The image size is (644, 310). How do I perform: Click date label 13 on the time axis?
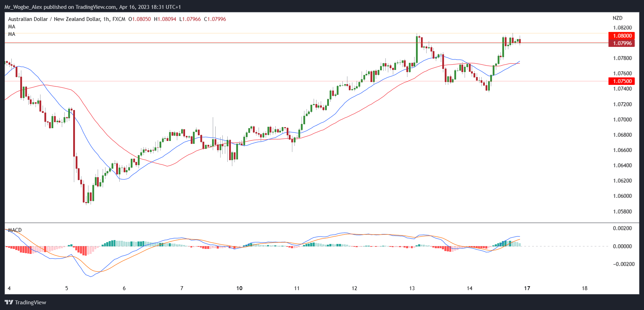point(412,288)
